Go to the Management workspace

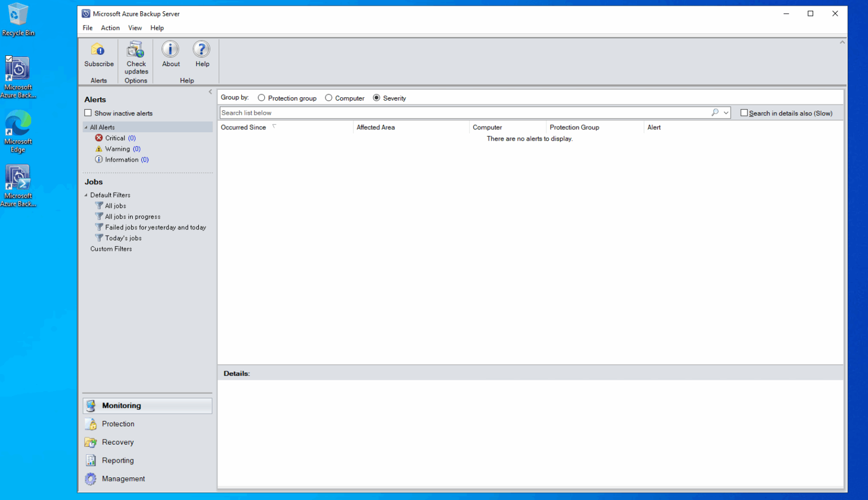tap(123, 479)
